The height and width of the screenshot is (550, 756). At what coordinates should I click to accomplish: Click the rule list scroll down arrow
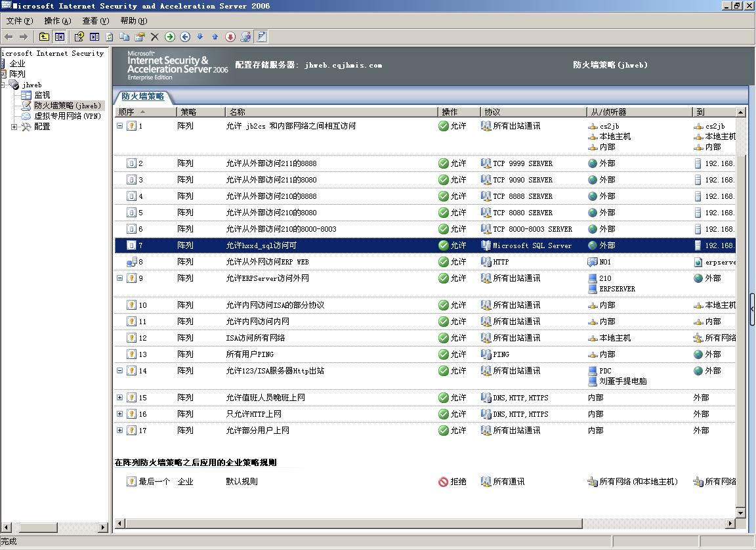(x=740, y=513)
